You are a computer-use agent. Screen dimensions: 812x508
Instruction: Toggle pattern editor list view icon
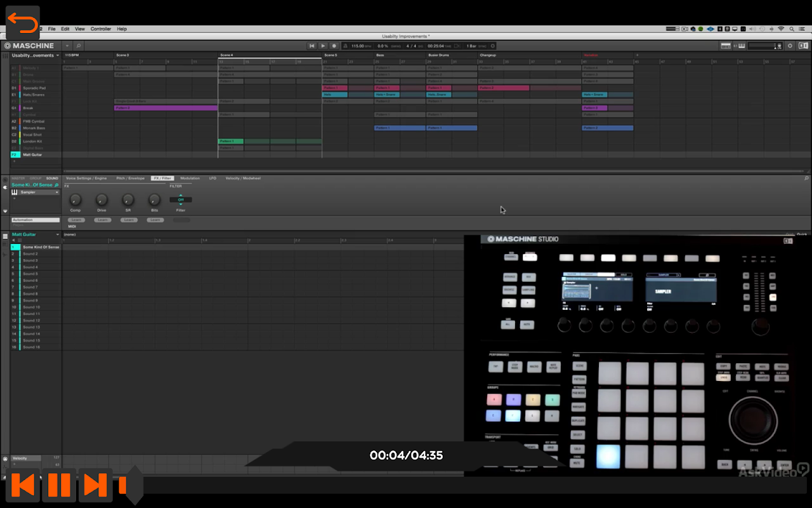(x=5, y=236)
